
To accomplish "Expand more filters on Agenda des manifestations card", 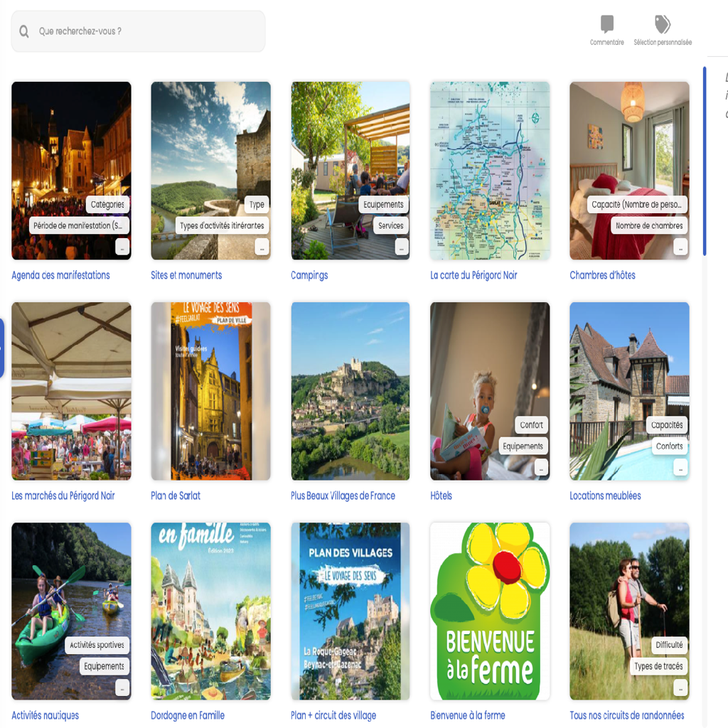I will [122, 247].
